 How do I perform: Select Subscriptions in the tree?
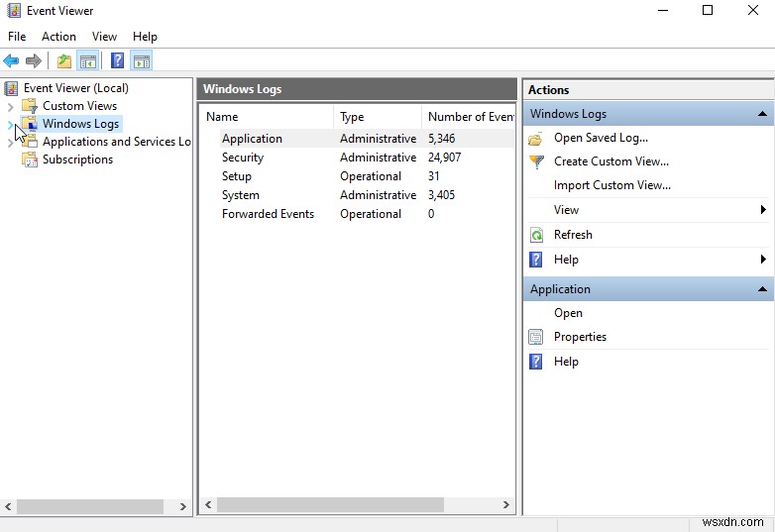click(77, 160)
